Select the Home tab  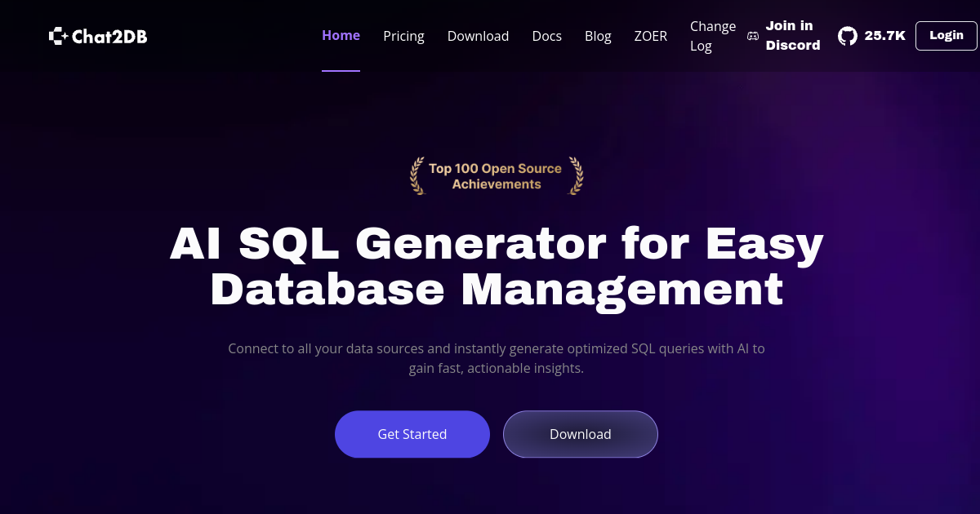(x=341, y=36)
